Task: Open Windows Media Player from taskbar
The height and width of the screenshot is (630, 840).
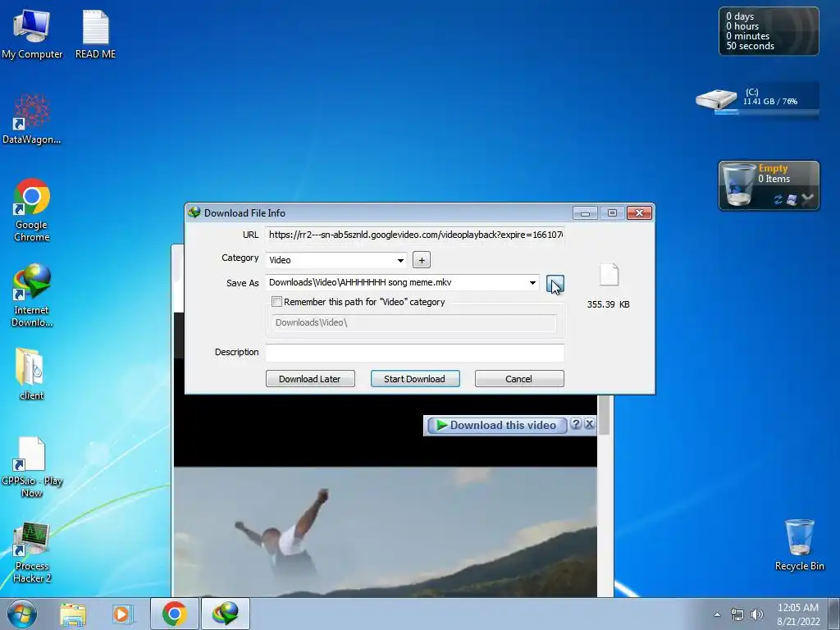Action: (x=122, y=614)
